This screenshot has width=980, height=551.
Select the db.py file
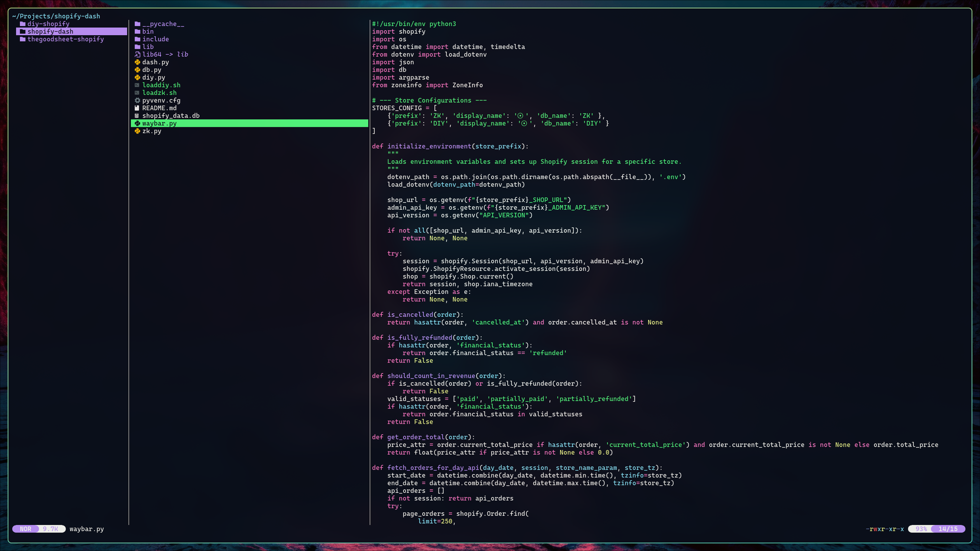click(x=151, y=70)
